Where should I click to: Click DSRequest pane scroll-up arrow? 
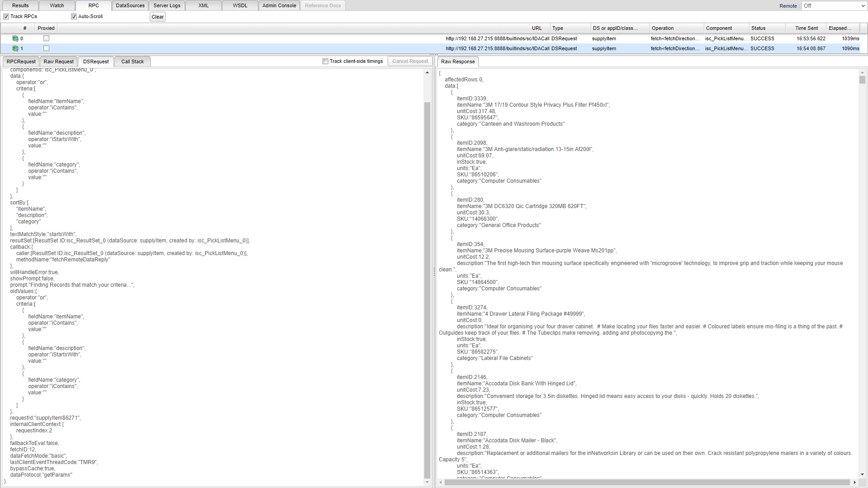pos(427,72)
